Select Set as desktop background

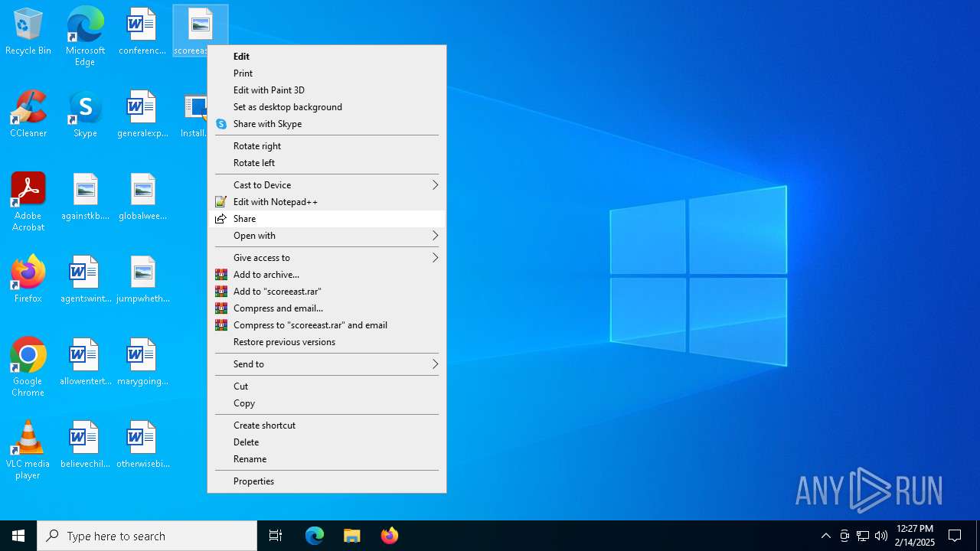(327, 107)
